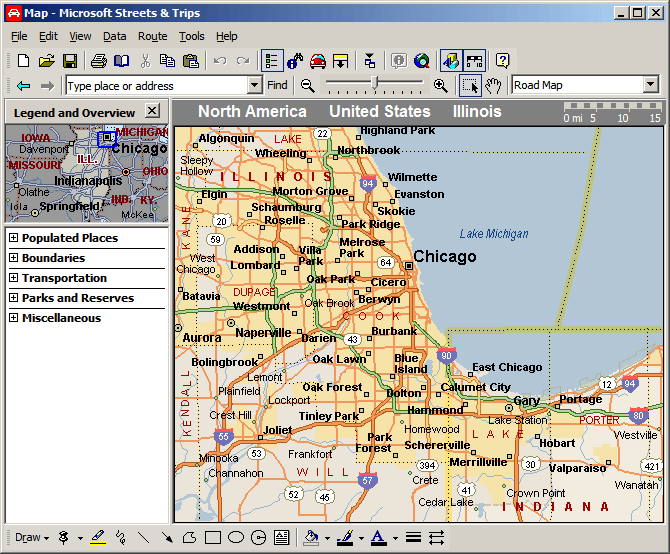Click the globe search icon
This screenshot has width=670, height=554.
click(x=422, y=61)
